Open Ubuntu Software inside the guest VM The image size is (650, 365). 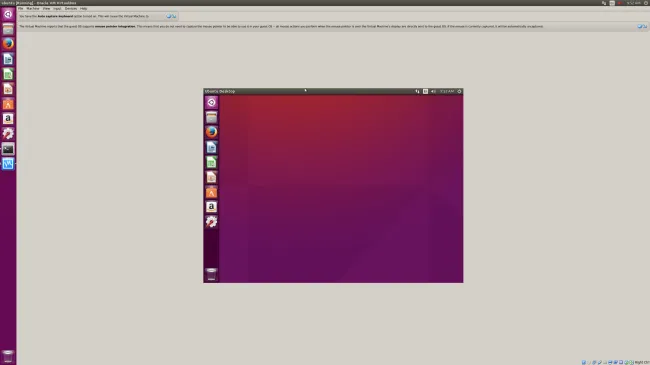211,192
